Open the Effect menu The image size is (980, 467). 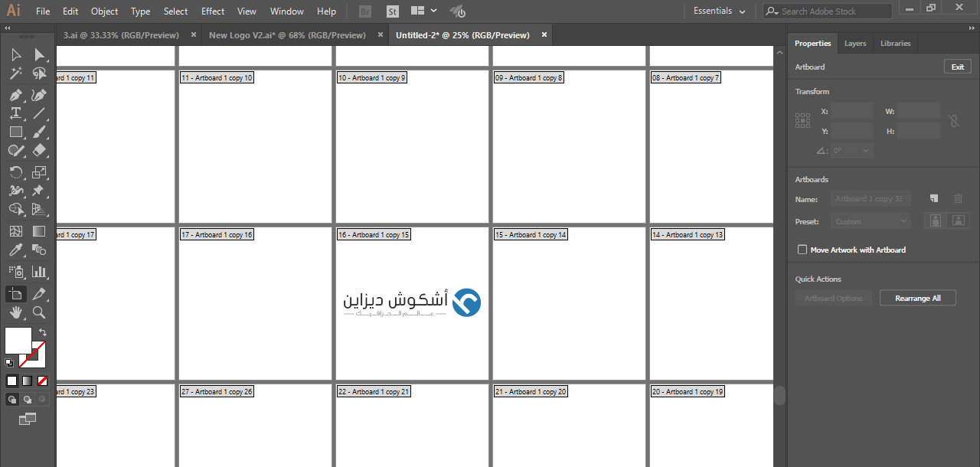point(212,11)
